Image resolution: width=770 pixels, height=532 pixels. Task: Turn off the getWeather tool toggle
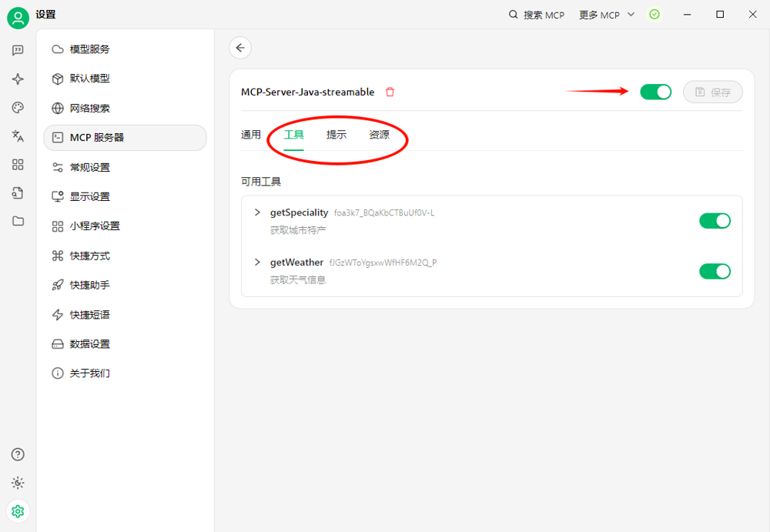tap(715, 271)
